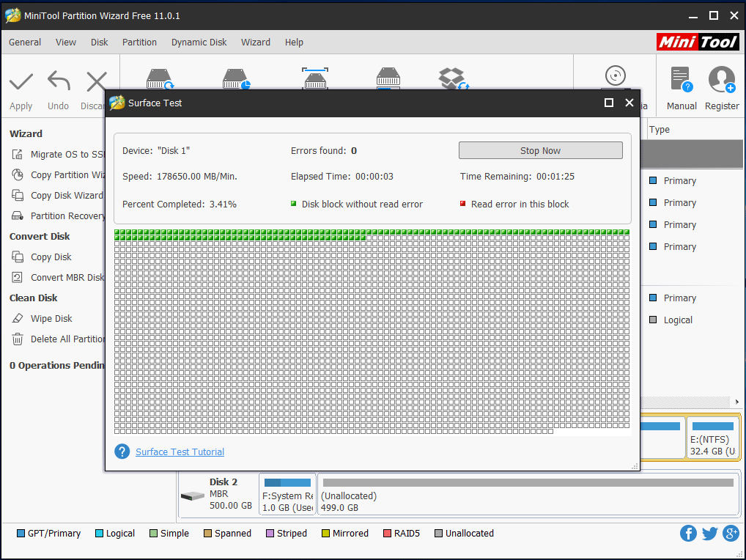The height and width of the screenshot is (560, 746).
Task: Click the Google+ icon in the status bar
Action: click(x=731, y=534)
